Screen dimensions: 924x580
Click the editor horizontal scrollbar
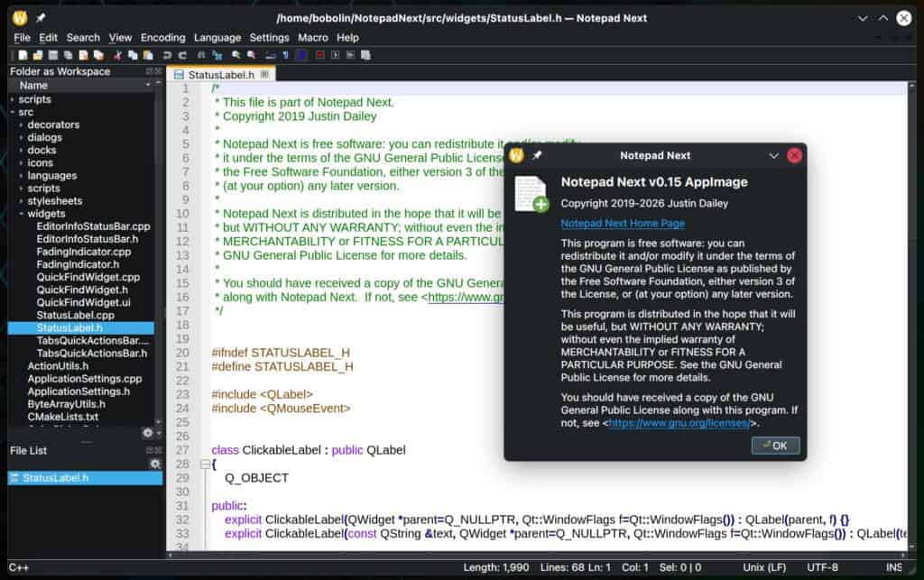click(x=536, y=555)
